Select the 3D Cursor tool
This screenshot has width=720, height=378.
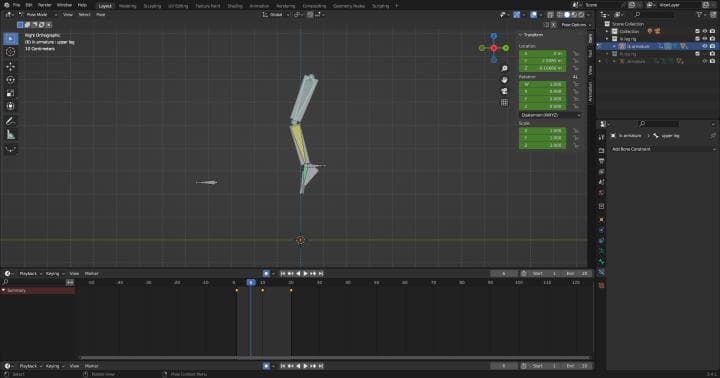click(10, 52)
